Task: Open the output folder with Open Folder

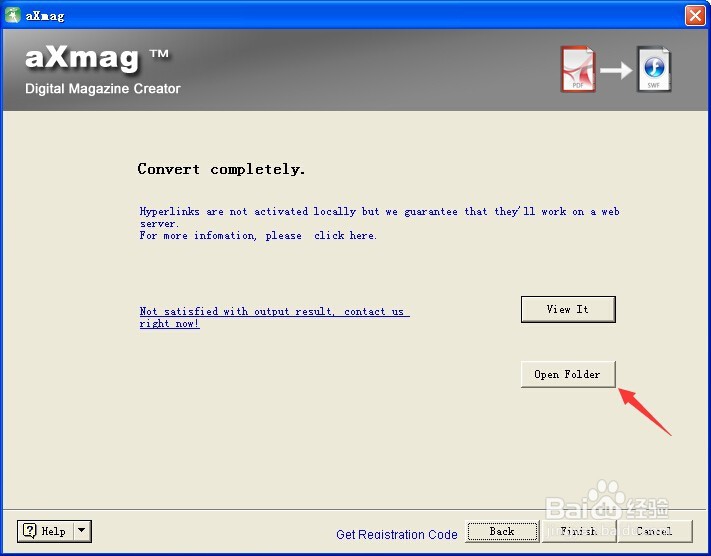Action: click(568, 374)
